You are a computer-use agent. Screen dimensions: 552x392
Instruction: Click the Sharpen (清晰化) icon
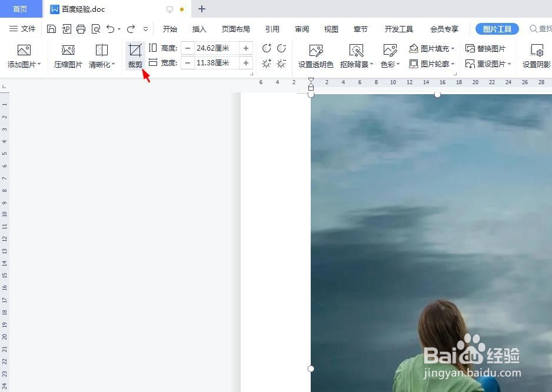click(x=102, y=51)
